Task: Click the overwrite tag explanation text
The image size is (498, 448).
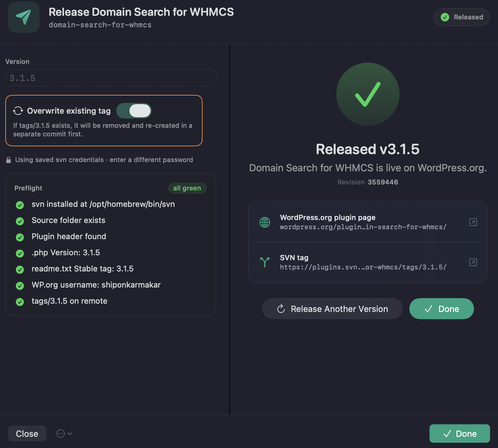Action: click(x=103, y=130)
